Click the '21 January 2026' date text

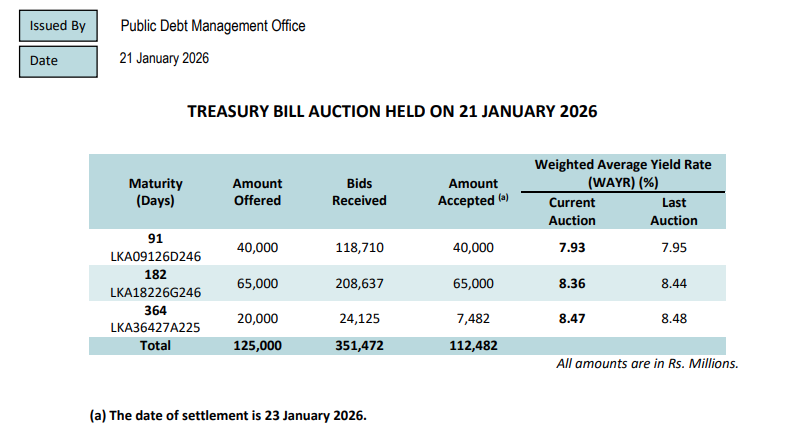coord(164,59)
